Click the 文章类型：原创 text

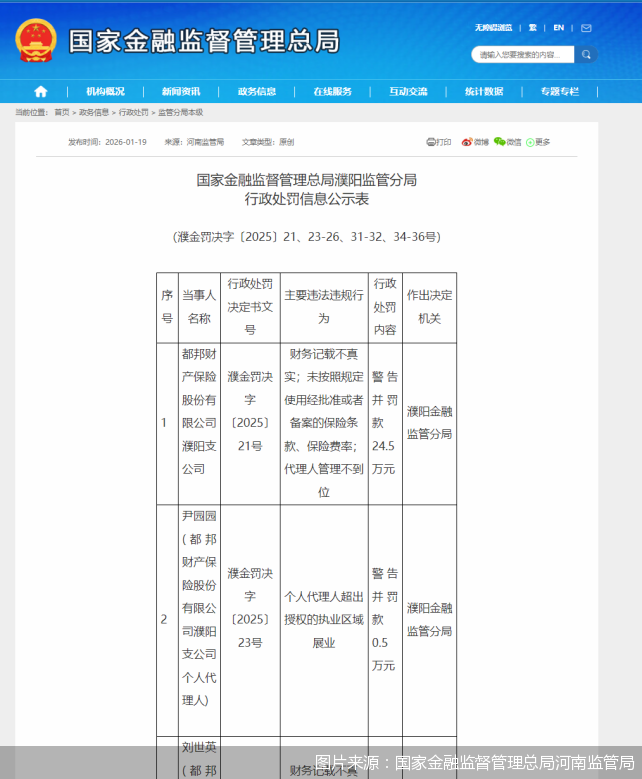pyautogui.click(x=268, y=142)
